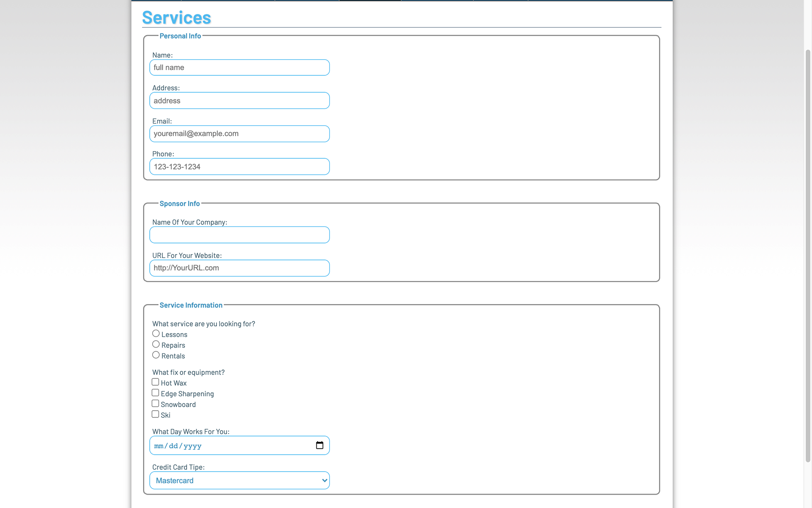
Task: Check the Ski checkbox
Action: point(156,414)
